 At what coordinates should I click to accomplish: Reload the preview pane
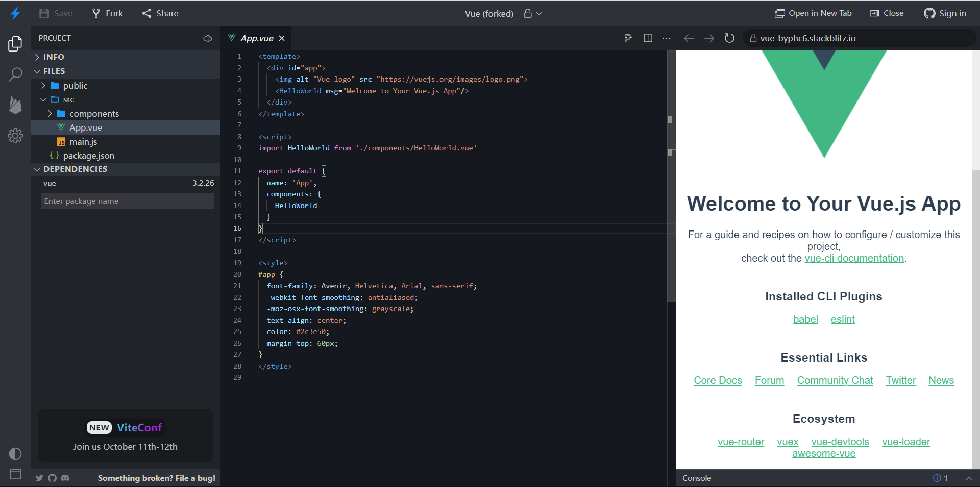point(729,38)
